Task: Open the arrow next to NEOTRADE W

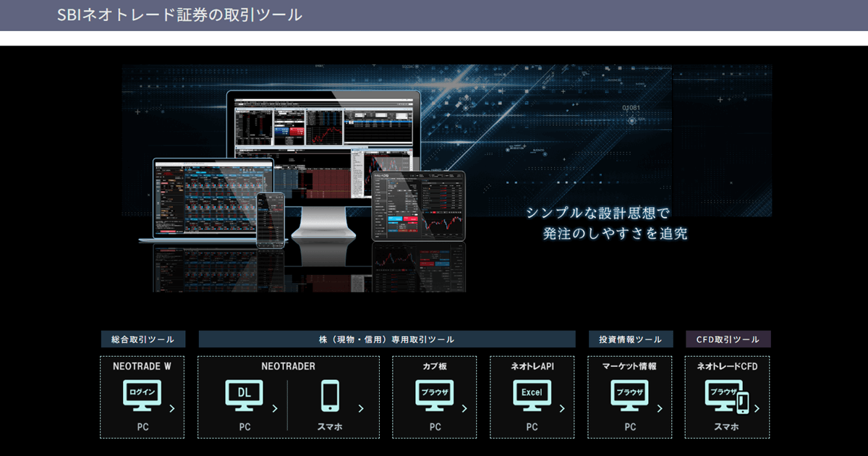Action: (171, 409)
